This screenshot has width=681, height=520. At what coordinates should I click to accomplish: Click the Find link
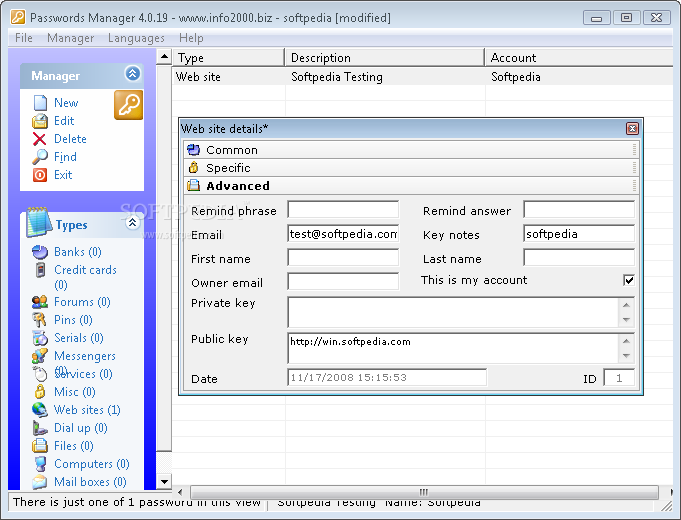[65, 157]
